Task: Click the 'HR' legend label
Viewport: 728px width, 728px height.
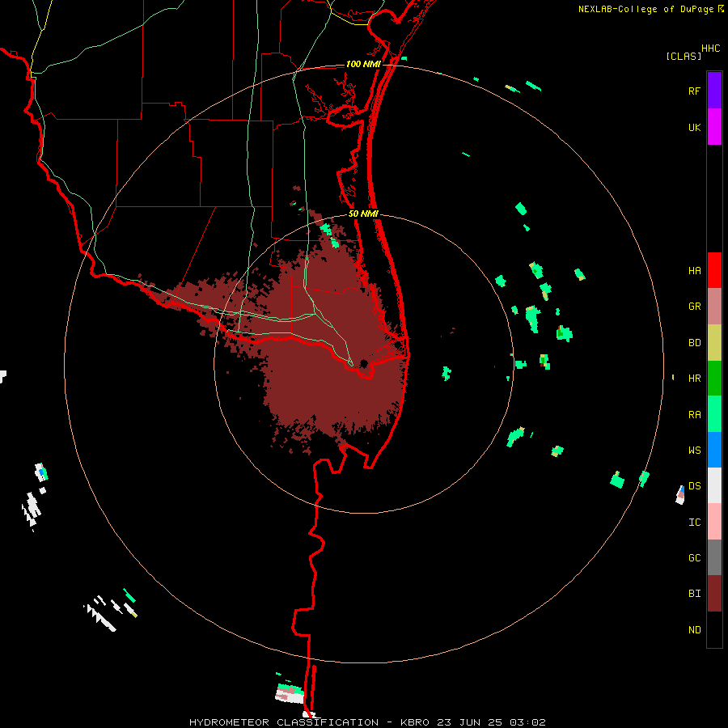Action: click(x=694, y=379)
